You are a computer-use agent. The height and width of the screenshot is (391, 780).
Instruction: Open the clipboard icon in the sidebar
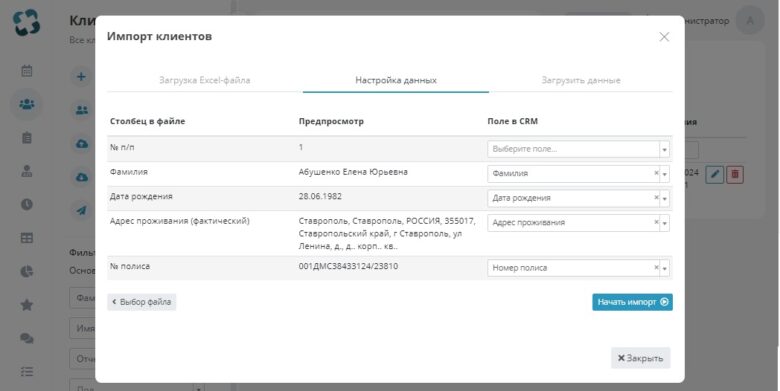pos(27,138)
